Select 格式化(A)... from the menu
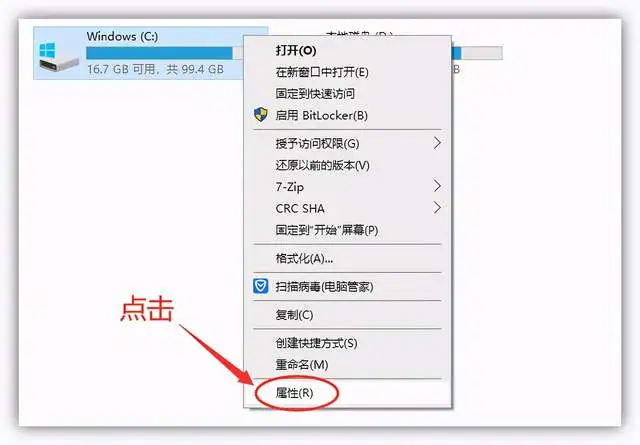The width and height of the screenshot is (640, 445). (x=347, y=258)
